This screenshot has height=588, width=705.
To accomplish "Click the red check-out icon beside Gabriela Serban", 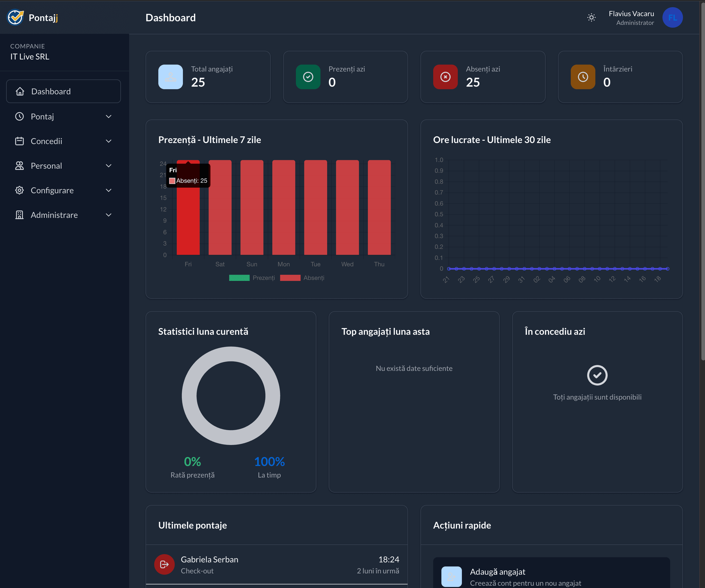I will [x=164, y=564].
